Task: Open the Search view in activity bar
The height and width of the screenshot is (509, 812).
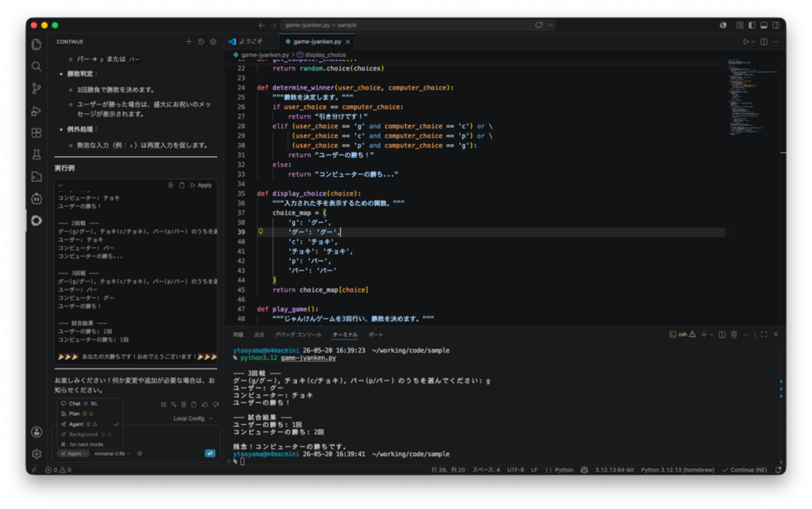Action: (x=36, y=67)
